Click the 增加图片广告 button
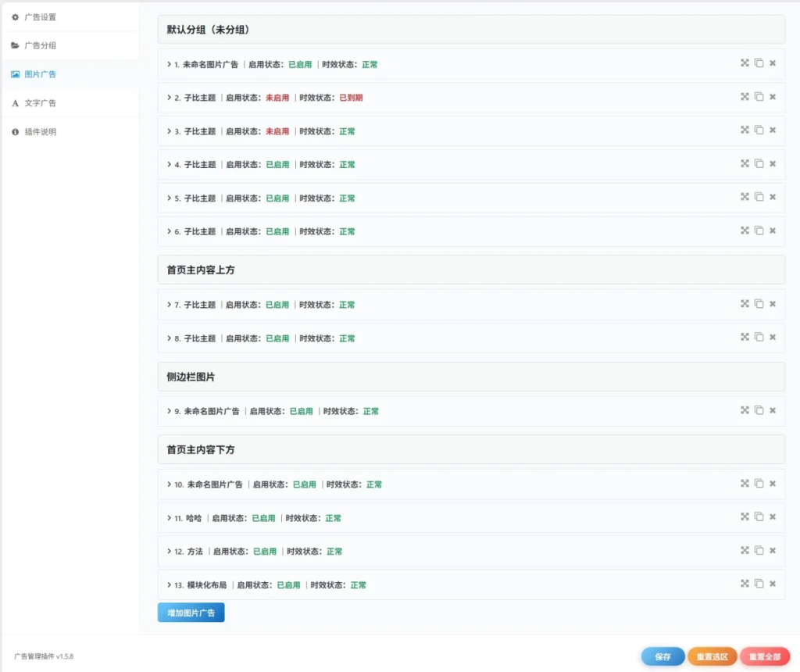 tap(191, 613)
